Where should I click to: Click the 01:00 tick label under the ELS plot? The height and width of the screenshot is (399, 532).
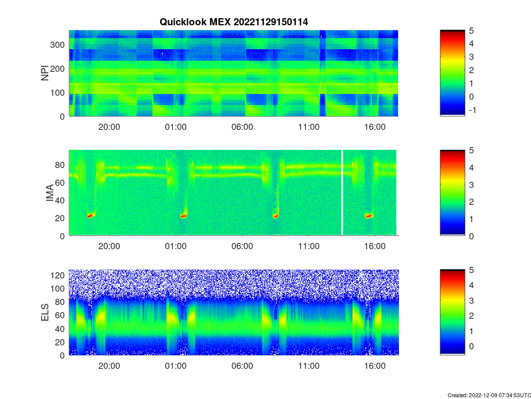pos(176,366)
